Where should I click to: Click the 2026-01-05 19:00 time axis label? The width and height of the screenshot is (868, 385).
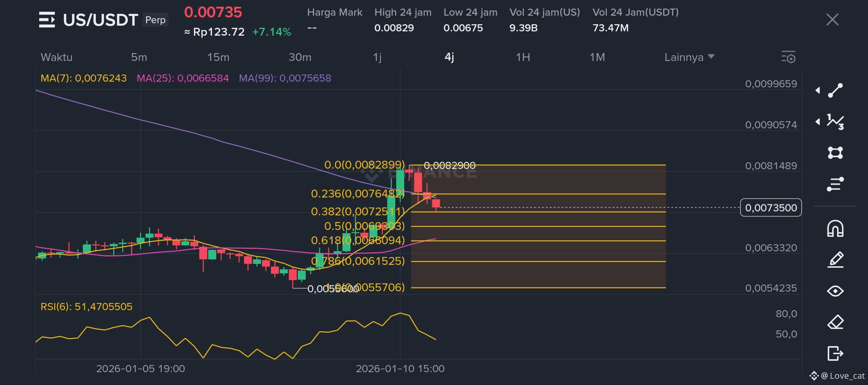tap(140, 369)
